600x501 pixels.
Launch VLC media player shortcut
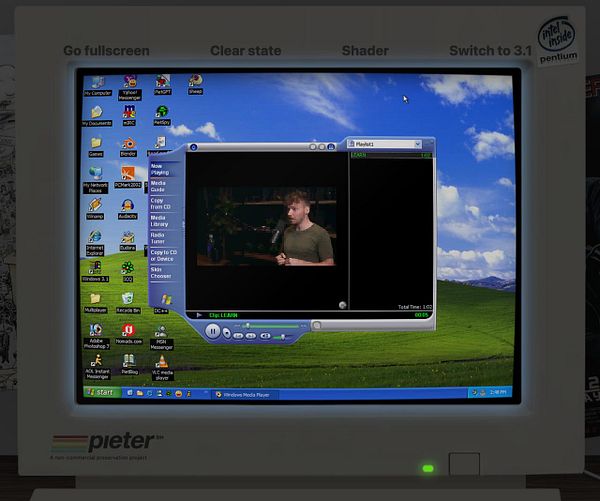tap(162, 368)
